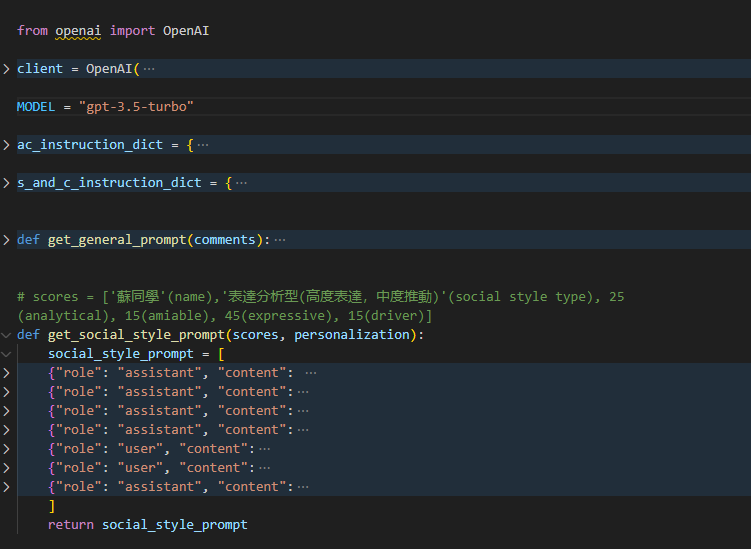The height and width of the screenshot is (549, 751).
Task: Click the closing ] bracket of the list
Action: click(x=52, y=506)
